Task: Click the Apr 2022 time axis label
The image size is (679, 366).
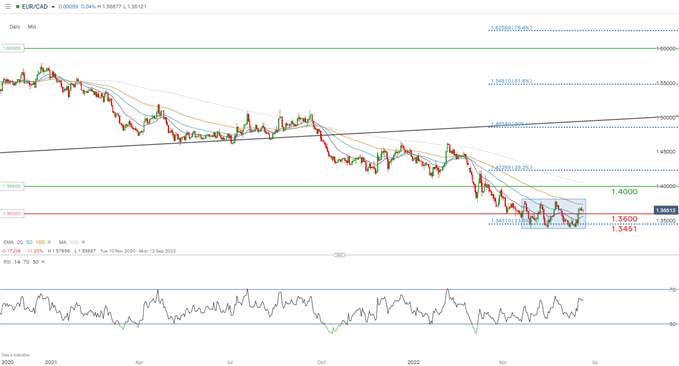Action: 502,362
